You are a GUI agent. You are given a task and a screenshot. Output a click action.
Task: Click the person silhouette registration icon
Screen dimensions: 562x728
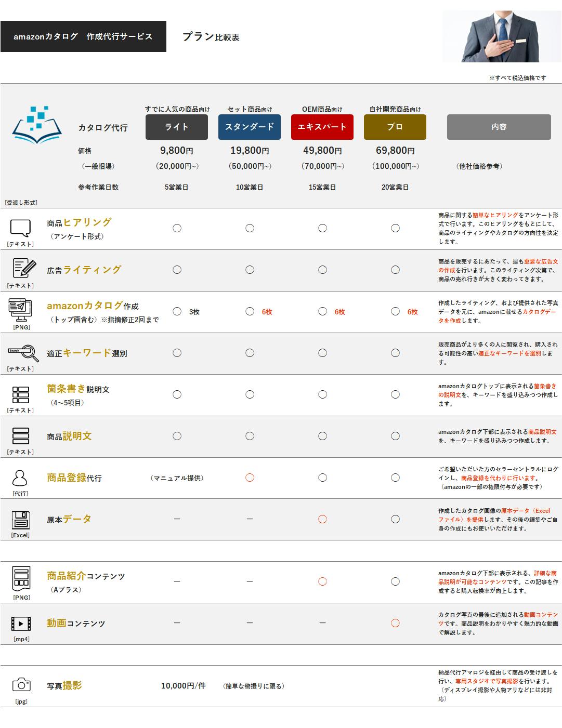click(x=20, y=478)
